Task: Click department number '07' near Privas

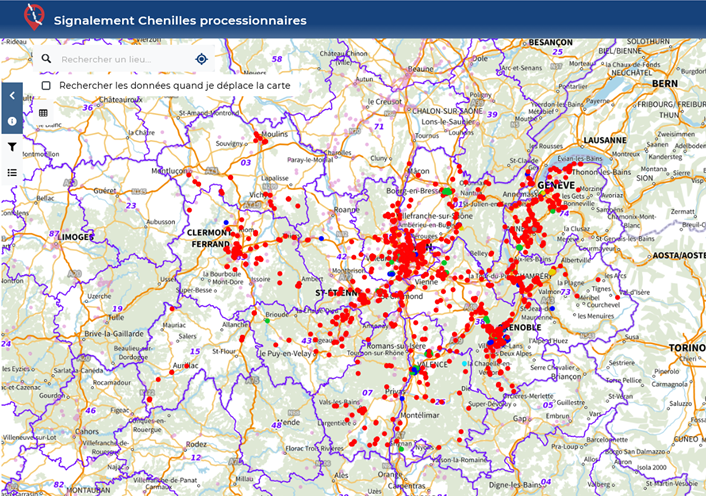Action: tap(367, 392)
